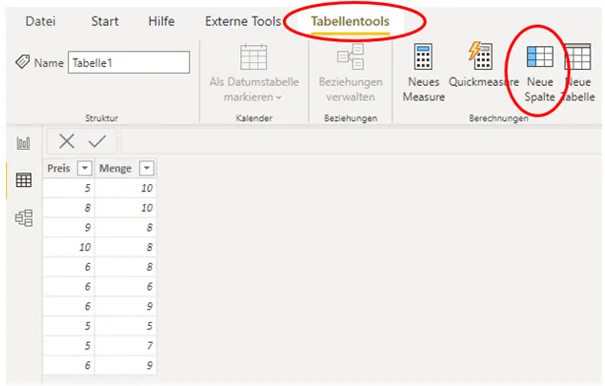Click the calendar table icon
This screenshot has width=605, height=386.
click(x=253, y=57)
